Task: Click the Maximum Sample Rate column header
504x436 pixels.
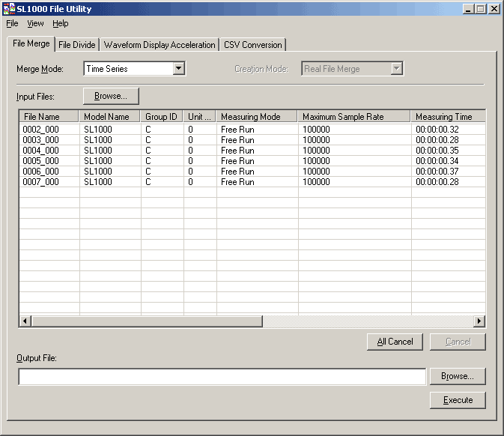Action: point(354,116)
